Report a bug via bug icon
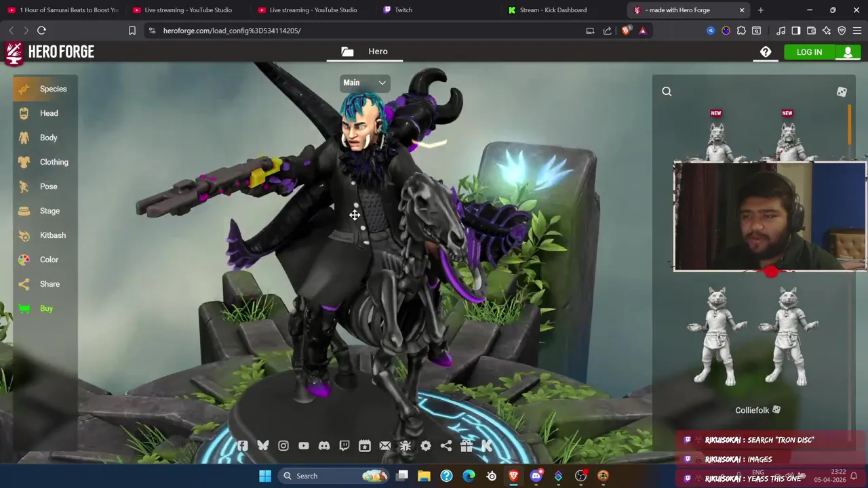Image resolution: width=868 pixels, height=488 pixels. [406, 445]
